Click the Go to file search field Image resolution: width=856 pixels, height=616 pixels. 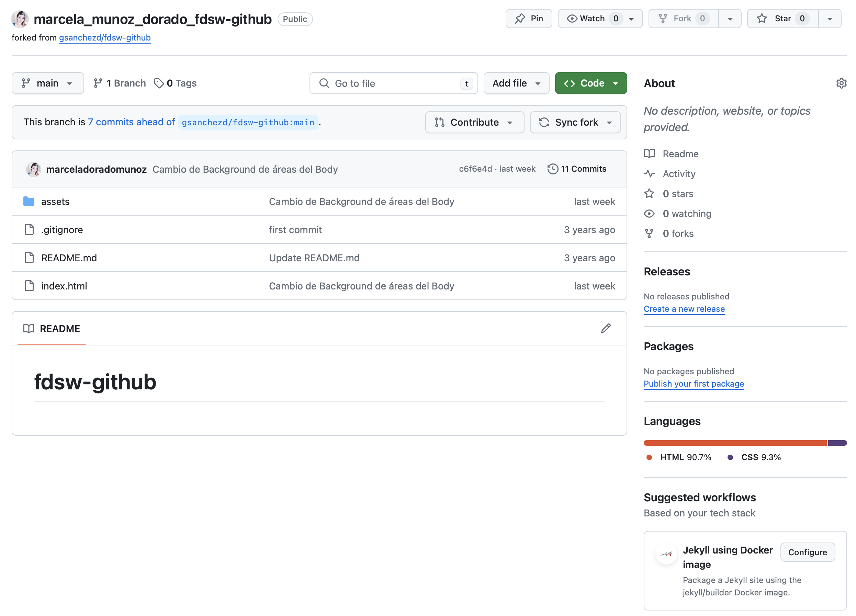pos(393,83)
